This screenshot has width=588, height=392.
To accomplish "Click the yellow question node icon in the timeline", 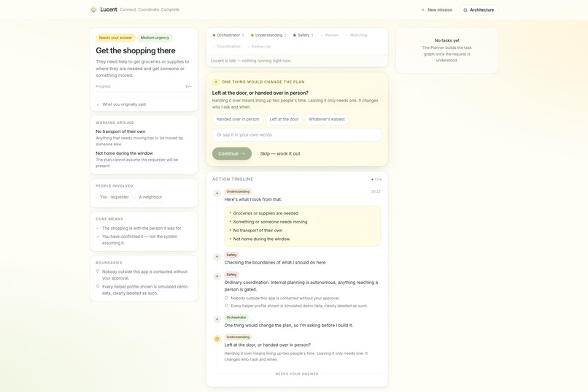I will (217, 339).
